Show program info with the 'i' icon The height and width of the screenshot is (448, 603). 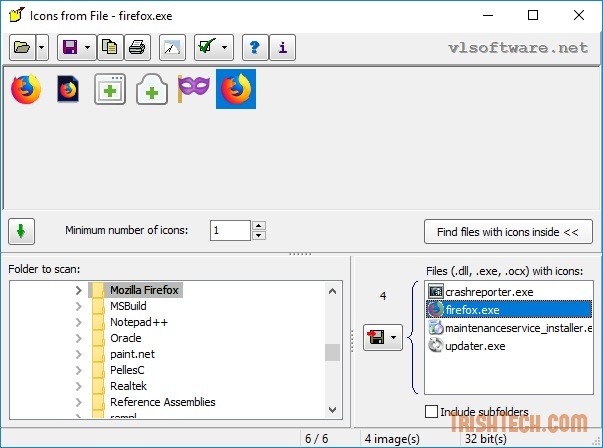tap(283, 48)
